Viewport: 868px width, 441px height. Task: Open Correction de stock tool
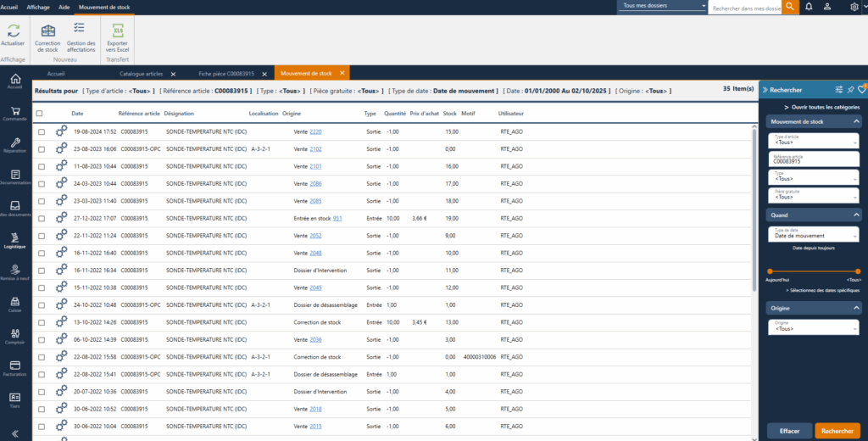tap(47, 31)
